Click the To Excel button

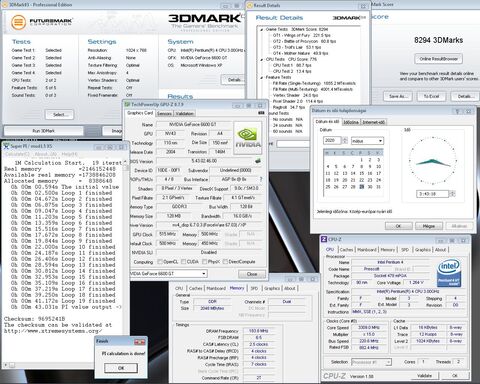(x=431, y=96)
